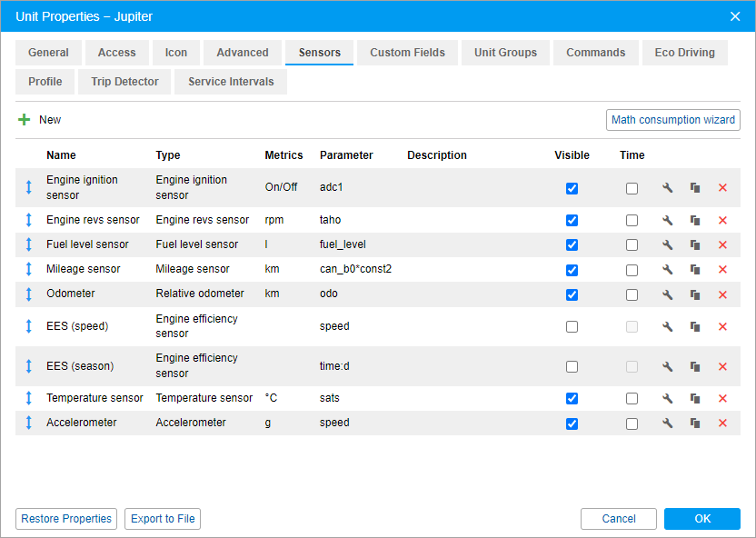
Task: Uncheck Visible for Engine revs sensor
Action: (x=572, y=220)
